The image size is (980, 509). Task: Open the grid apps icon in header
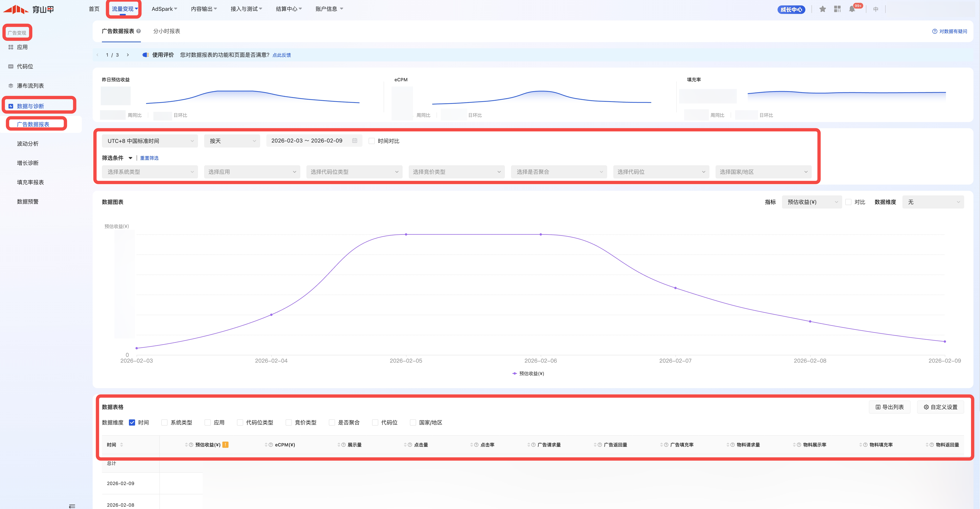837,9
